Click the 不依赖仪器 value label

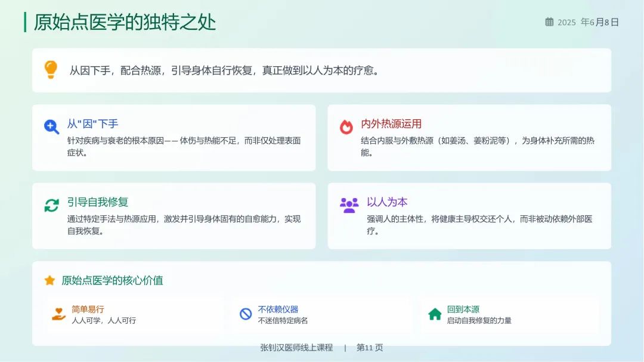click(x=278, y=310)
